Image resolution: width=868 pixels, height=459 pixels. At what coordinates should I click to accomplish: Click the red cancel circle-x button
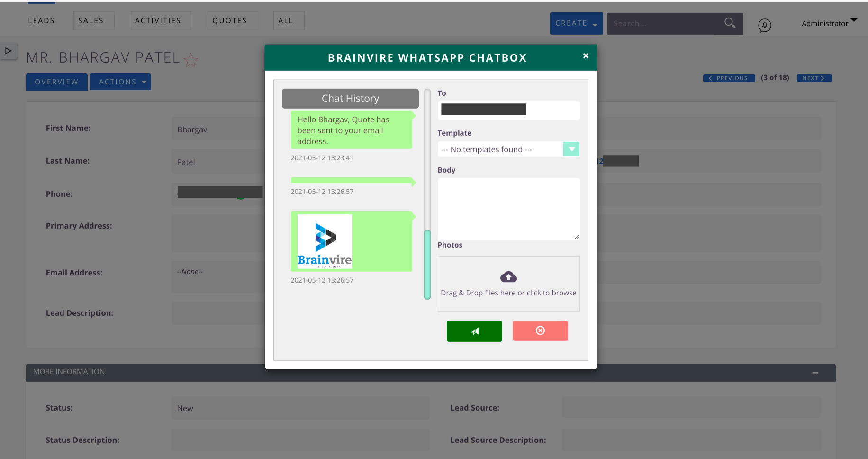[540, 331]
